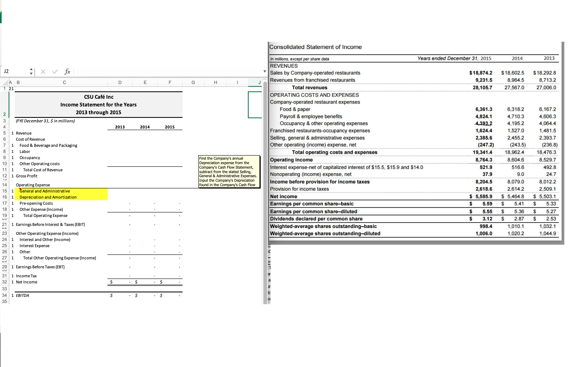Image resolution: width=588 pixels, height=367 pixels.
Task: Select column C by clicking its header
Action: [64, 82]
